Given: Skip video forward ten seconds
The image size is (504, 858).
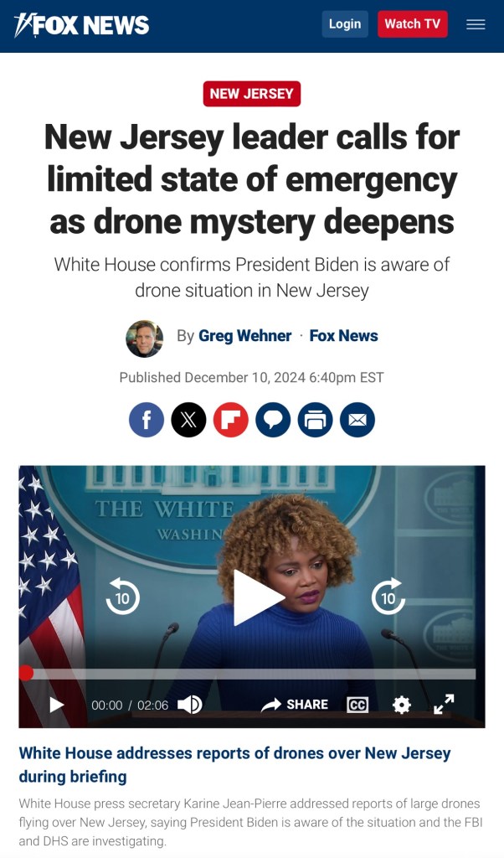Looking at the screenshot, I should [x=388, y=597].
